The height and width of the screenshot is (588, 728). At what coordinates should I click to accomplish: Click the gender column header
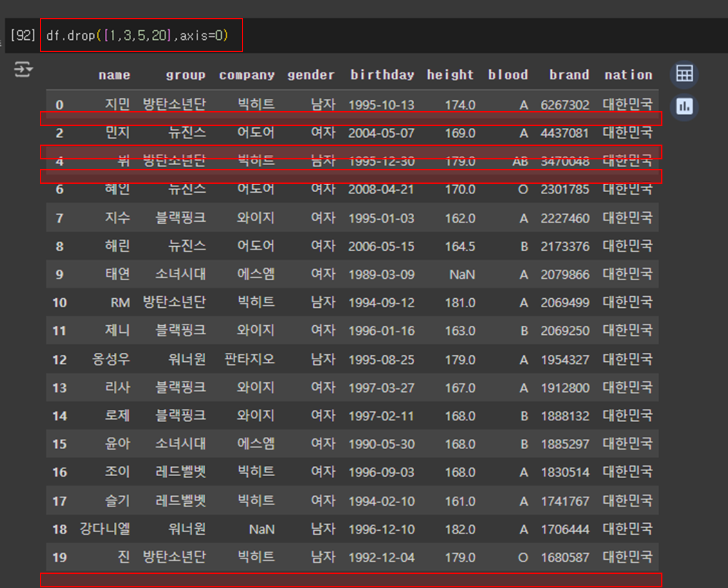[311, 75]
